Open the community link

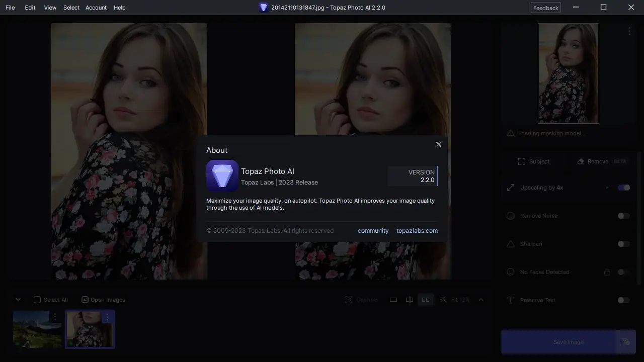click(x=373, y=231)
